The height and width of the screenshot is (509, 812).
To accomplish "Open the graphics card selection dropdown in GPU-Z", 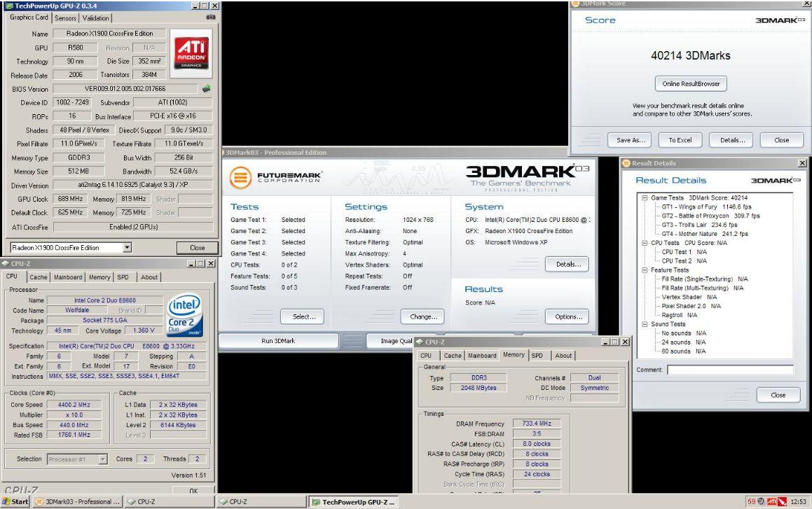I will tap(128, 248).
